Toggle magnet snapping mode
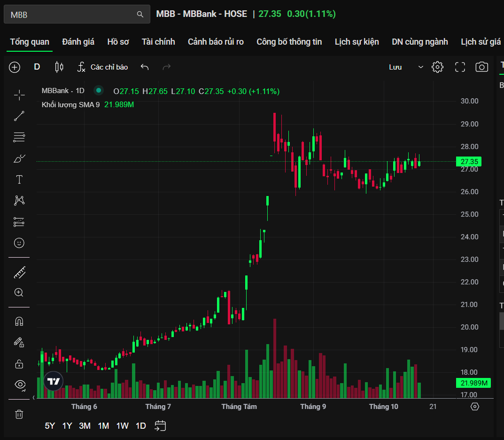 point(19,322)
